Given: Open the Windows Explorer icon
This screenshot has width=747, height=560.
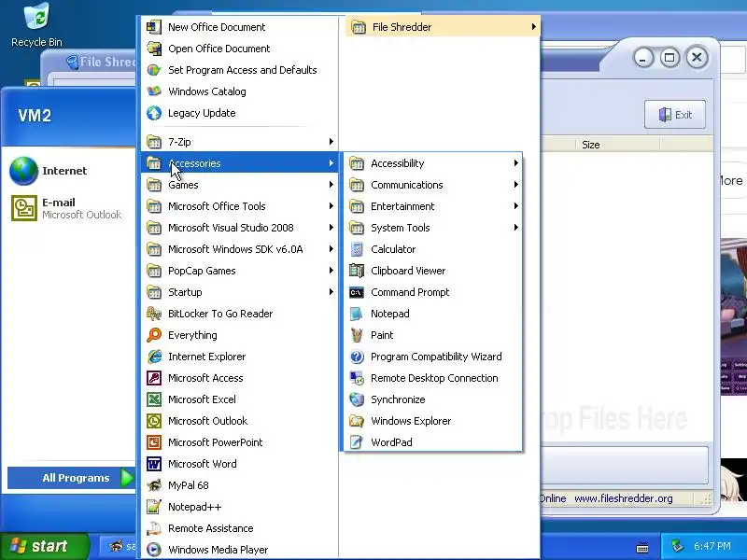Looking at the screenshot, I should pyautogui.click(x=357, y=421).
